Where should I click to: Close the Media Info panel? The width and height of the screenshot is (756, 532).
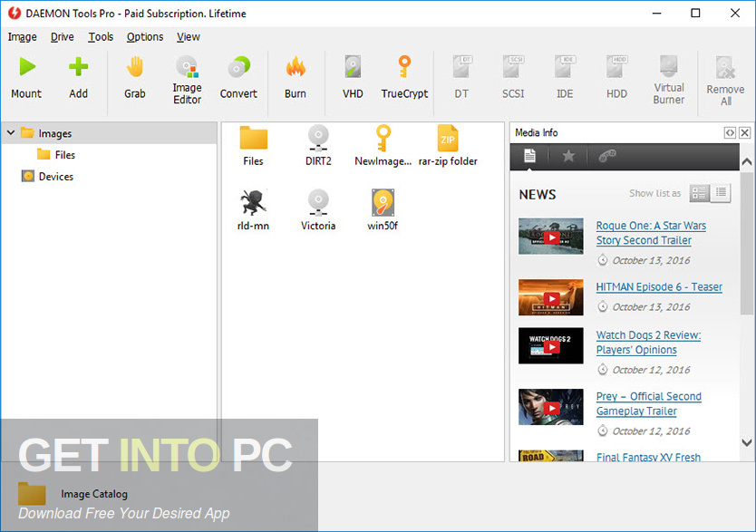745,132
